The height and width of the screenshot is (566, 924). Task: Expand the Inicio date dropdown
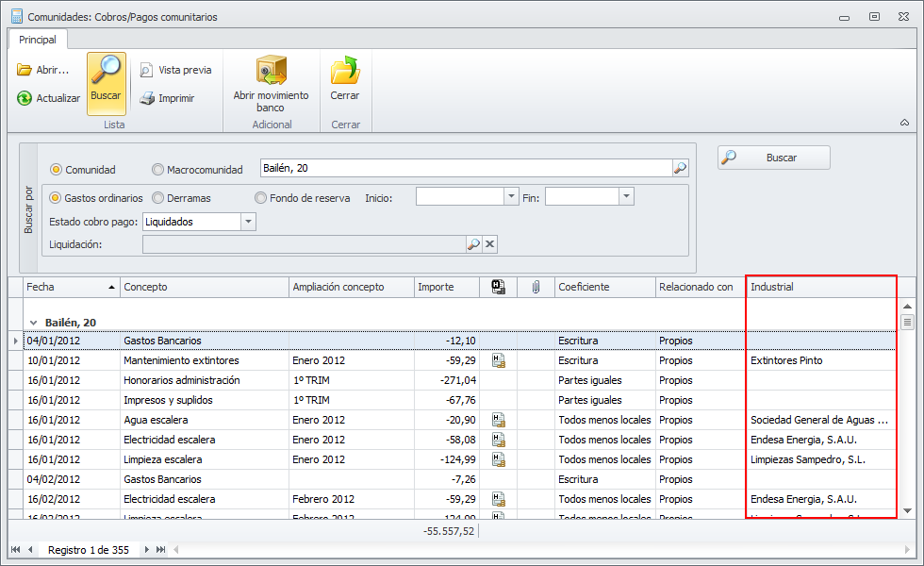pyautogui.click(x=512, y=196)
